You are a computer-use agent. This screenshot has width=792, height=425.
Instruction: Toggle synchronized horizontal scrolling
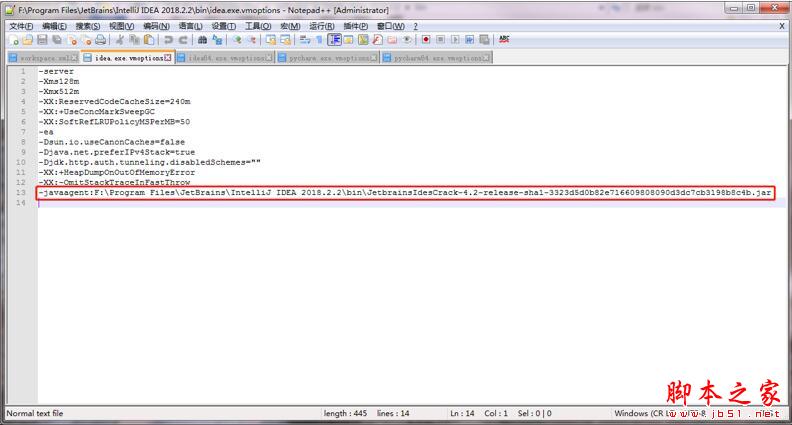pyautogui.click(x=285, y=40)
